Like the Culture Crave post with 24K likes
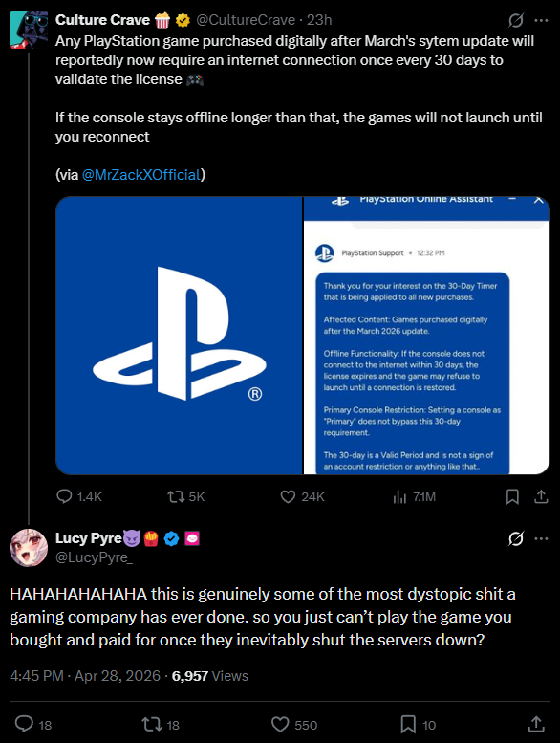Image resolution: width=560 pixels, height=743 pixels. coord(288,496)
